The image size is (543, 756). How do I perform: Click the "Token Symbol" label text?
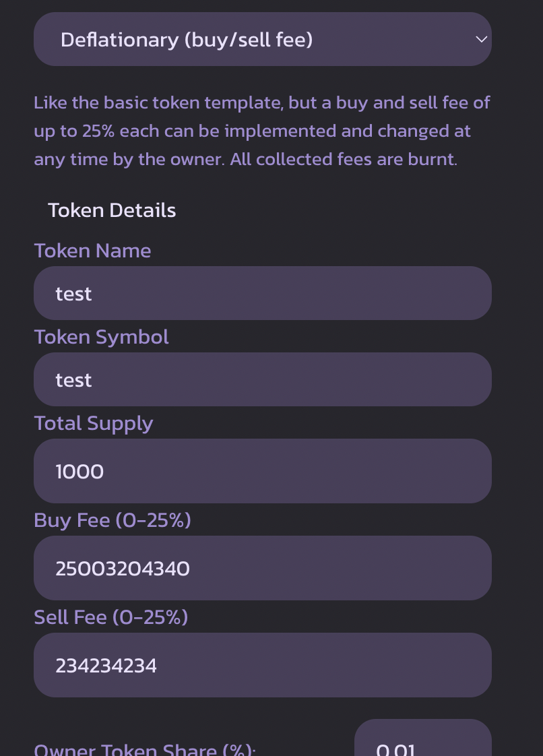pos(101,337)
